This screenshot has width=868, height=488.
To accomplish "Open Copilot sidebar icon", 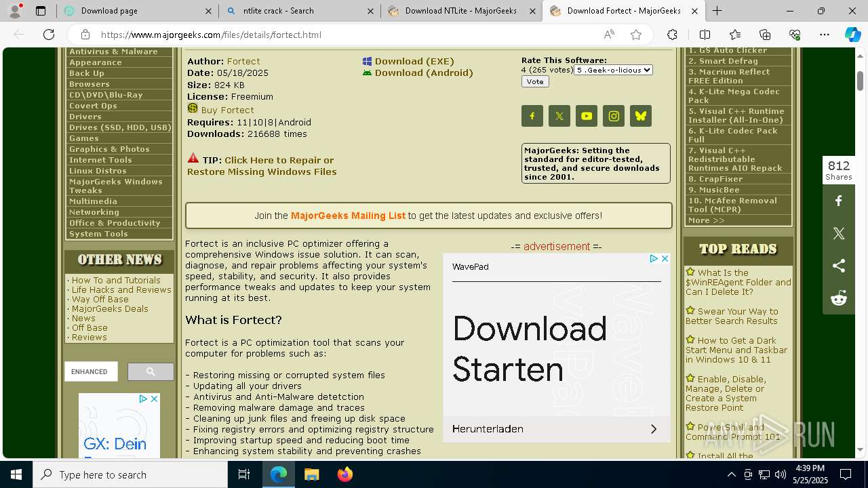I will 852,35.
